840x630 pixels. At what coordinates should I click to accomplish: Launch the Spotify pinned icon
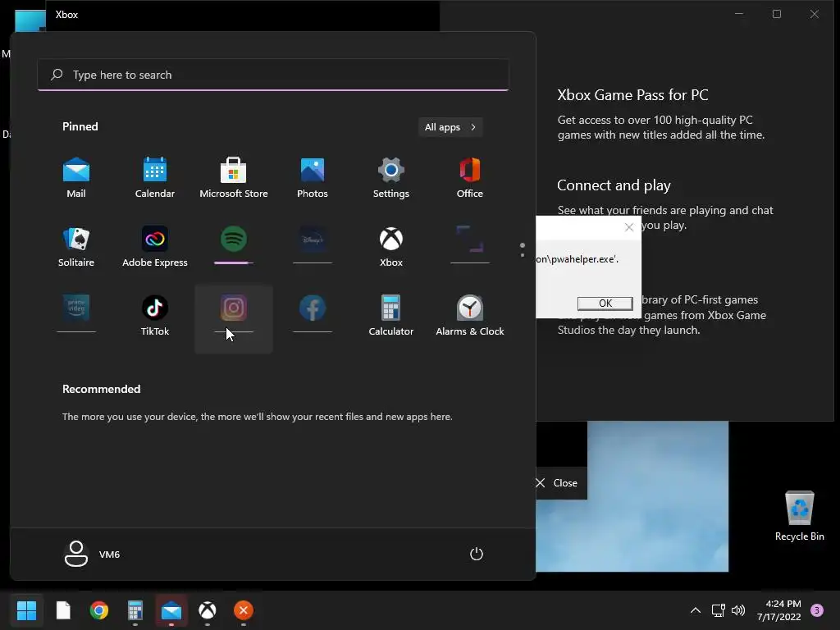[234, 239]
